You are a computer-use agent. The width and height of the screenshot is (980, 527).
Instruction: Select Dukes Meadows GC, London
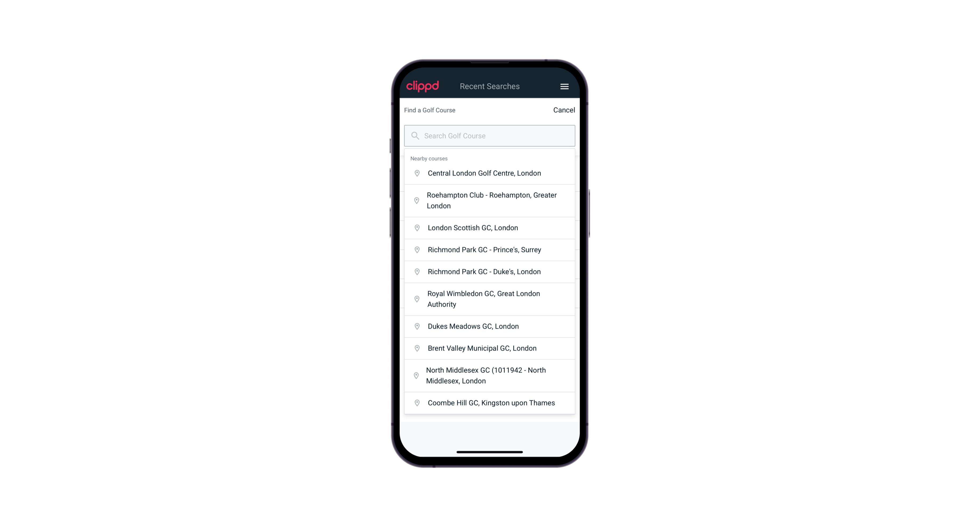[489, 326]
